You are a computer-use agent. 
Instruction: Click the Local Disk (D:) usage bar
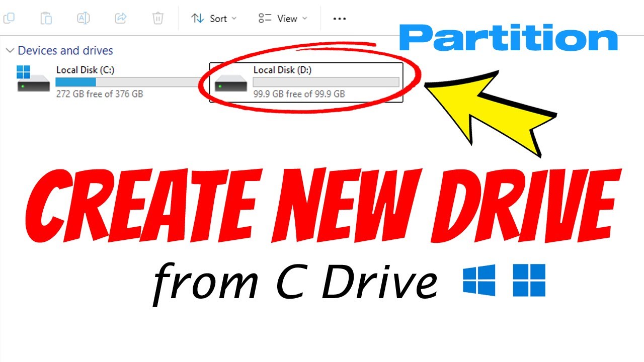coord(326,82)
